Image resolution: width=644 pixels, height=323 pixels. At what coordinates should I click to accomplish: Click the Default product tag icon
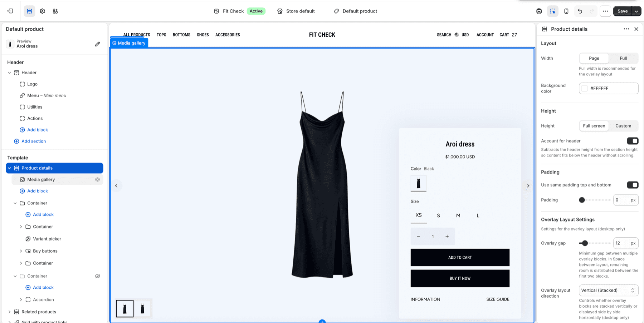click(x=336, y=11)
